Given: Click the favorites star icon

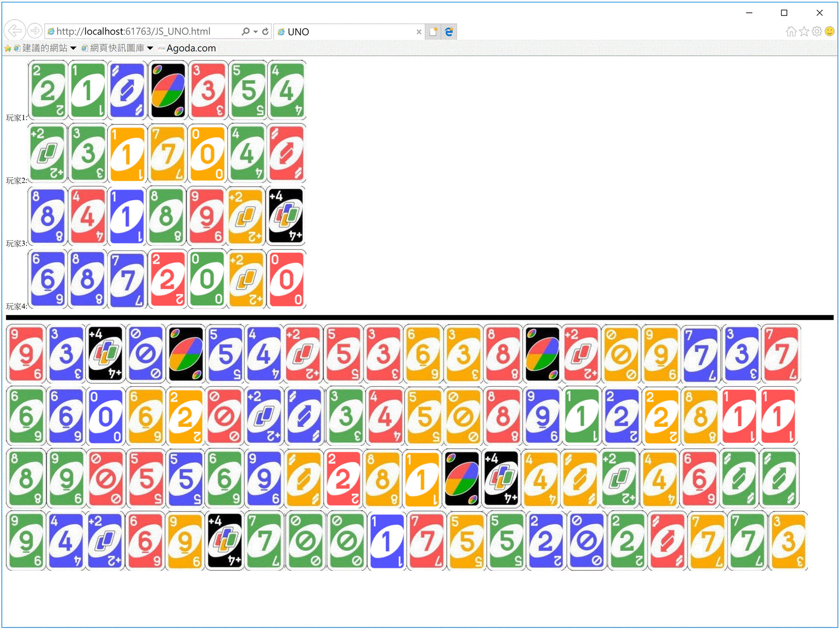Looking at the screenshot, I should tap(804, 32).
